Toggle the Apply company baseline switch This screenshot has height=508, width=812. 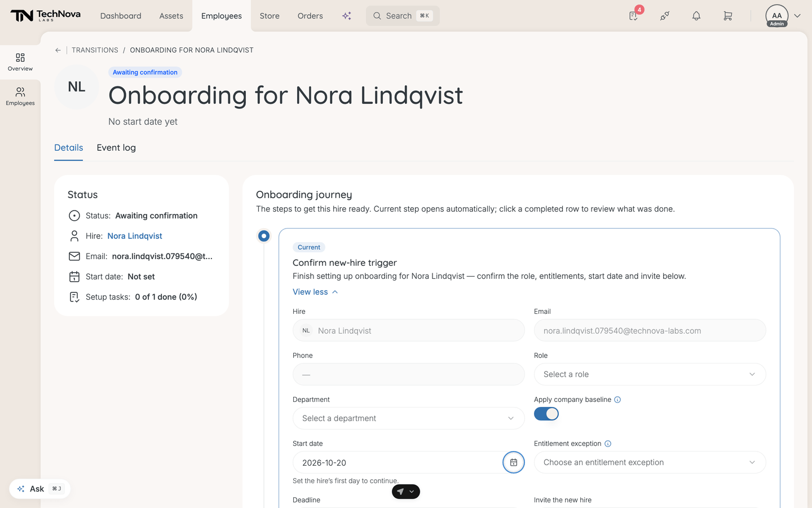pyautogui.click(x=546, y=414)
